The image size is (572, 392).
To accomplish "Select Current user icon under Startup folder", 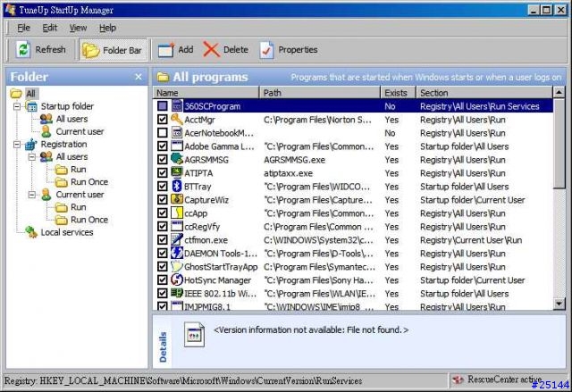I will coord(46,131).
